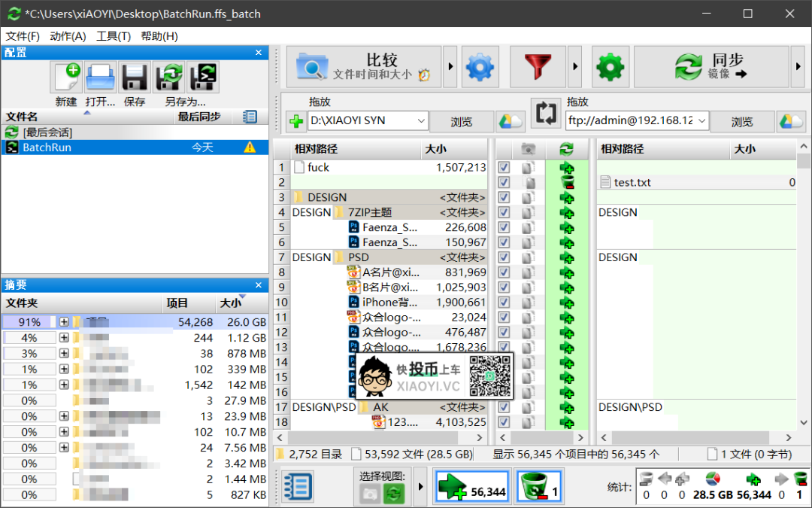Select the test.txt file on the right
812x508 pixels.
click(x=696, y=182)
